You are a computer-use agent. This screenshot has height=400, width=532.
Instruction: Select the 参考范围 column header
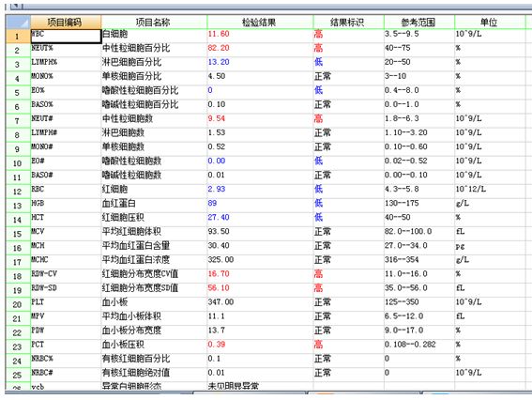419,23
